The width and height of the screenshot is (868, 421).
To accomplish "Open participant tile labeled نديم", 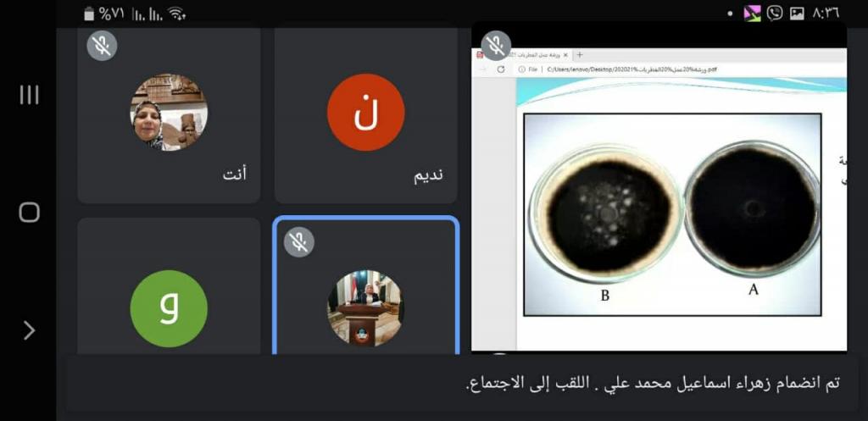I will tap(366, 114).
